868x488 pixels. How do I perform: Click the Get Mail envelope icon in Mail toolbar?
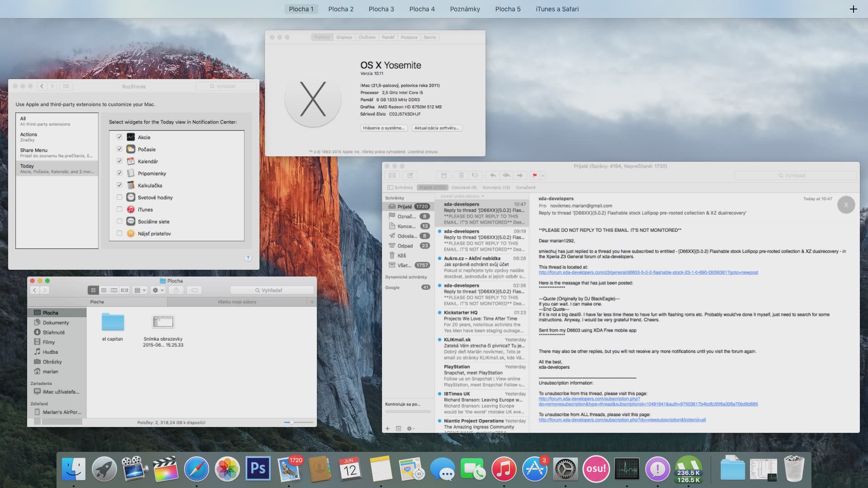pos(392,175)
